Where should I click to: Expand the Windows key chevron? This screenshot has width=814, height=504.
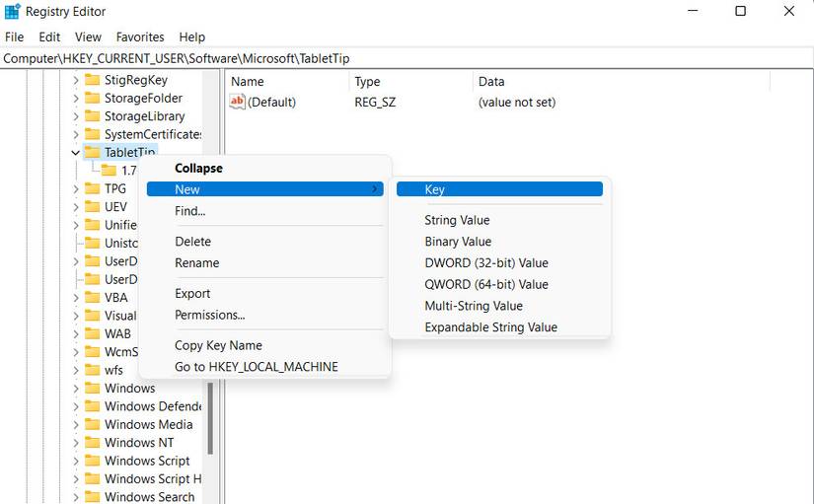click(x=76, y=389)
